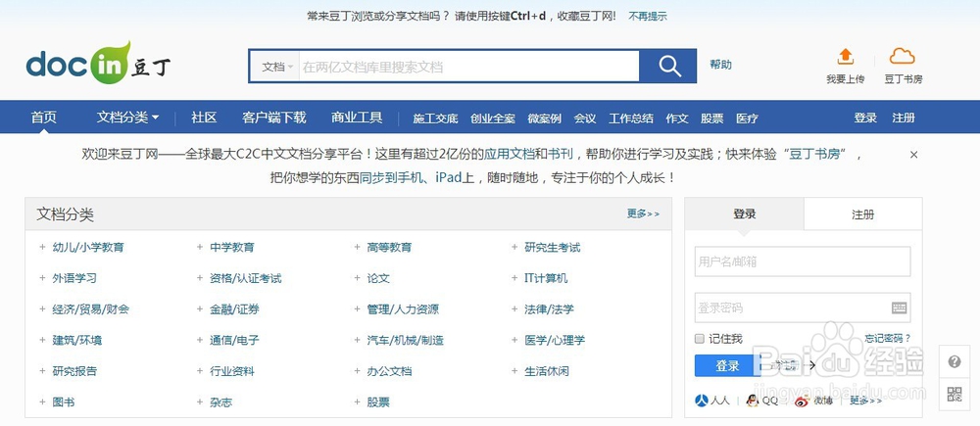The height and width of the screenshot is (426, 980).
Task: Expand the 幼儿/小学教育 category
Action: tap(42, 248)
